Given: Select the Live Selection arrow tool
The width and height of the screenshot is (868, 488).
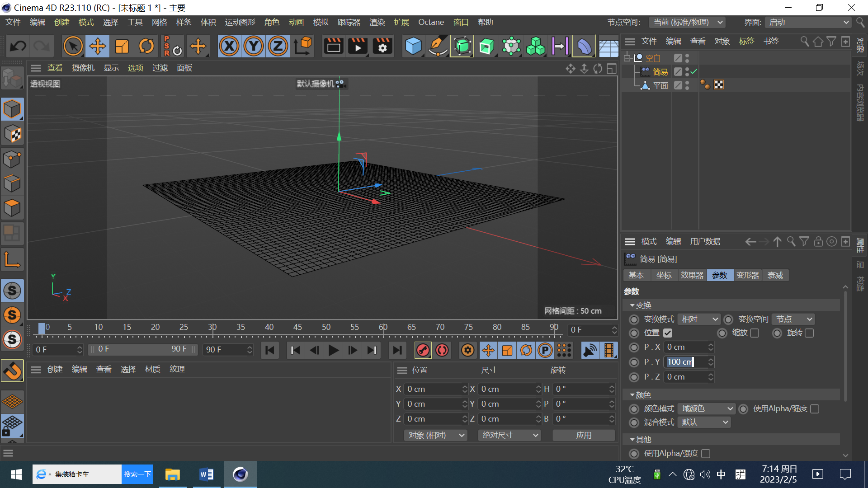Looking at the screenshot, I should click(73, 46).
